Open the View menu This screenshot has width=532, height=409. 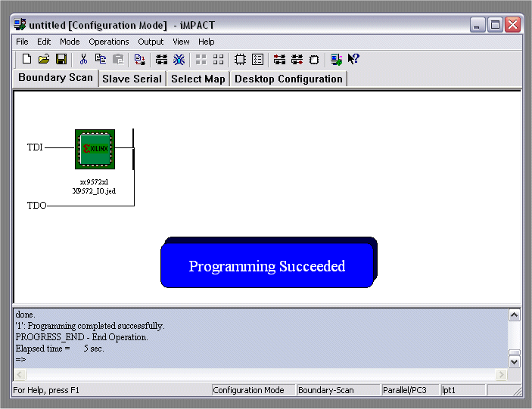point(181,42)
